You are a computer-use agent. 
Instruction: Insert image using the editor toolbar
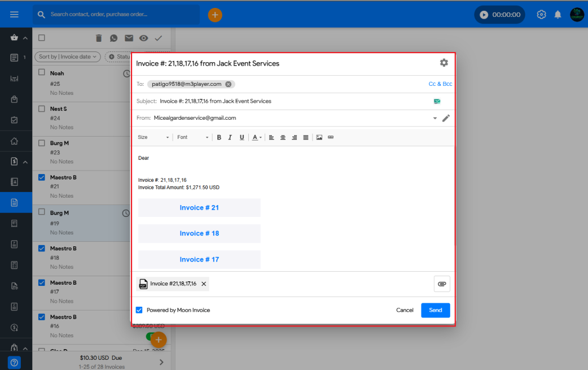click(319, 137)
